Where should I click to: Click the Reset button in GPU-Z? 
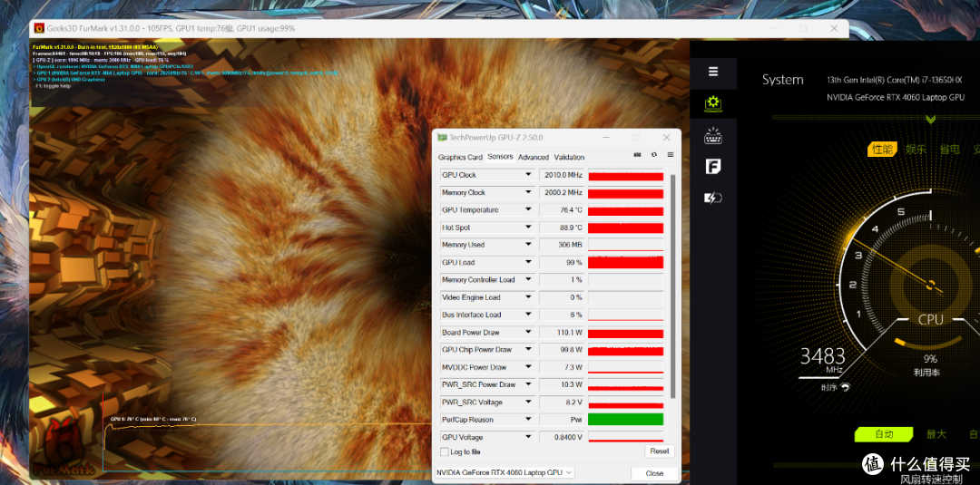tap(660, 451)
